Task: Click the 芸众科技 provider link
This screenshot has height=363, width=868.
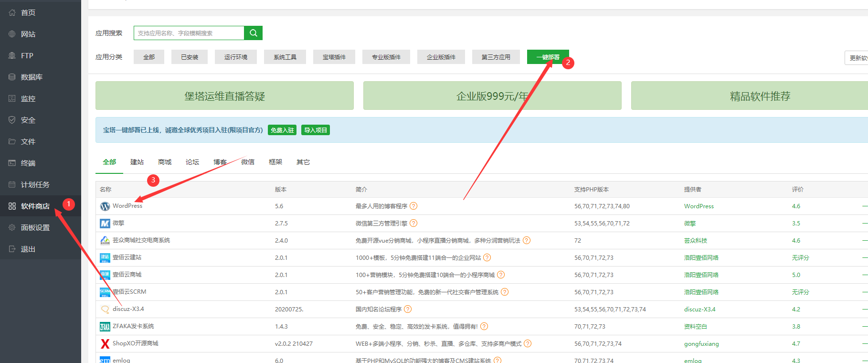Action: point(696,241)
